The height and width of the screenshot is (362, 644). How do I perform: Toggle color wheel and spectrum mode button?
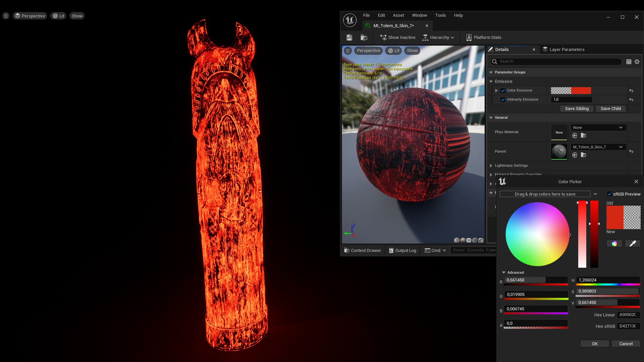click(x=614, y=244)
